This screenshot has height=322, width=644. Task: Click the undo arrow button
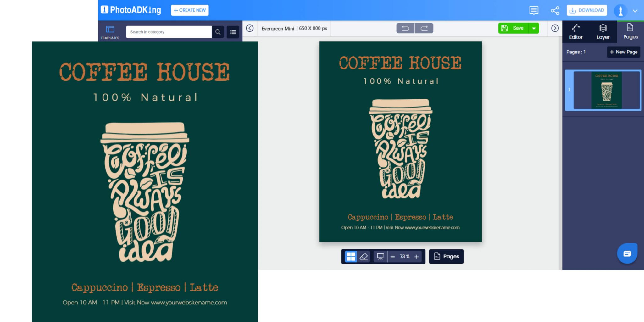click(405, 28)
